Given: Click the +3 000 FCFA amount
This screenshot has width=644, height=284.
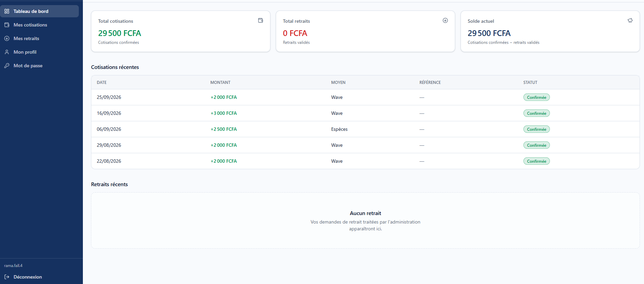Looking at the screenshot, I should click(x=223, y=113).
